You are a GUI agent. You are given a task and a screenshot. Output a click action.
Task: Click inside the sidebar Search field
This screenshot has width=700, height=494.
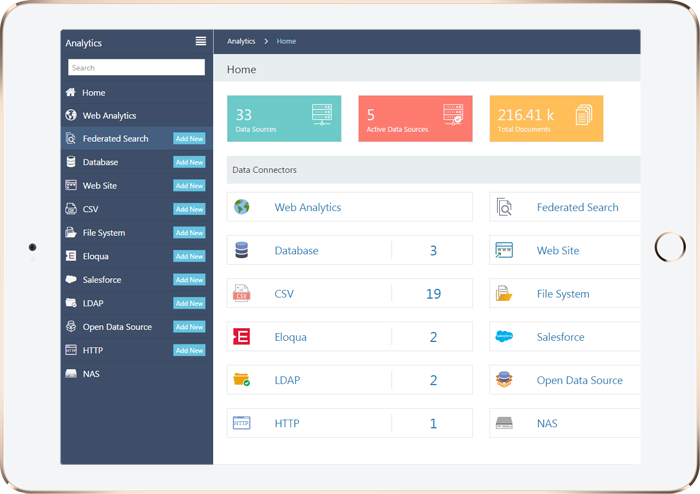(137, 67)
